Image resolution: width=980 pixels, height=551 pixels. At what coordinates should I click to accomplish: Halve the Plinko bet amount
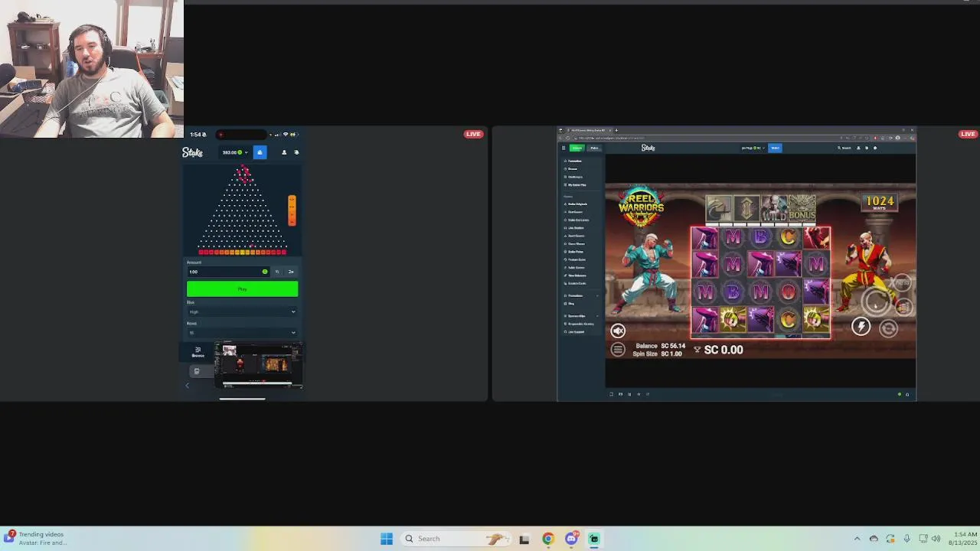tap(277, 272)
